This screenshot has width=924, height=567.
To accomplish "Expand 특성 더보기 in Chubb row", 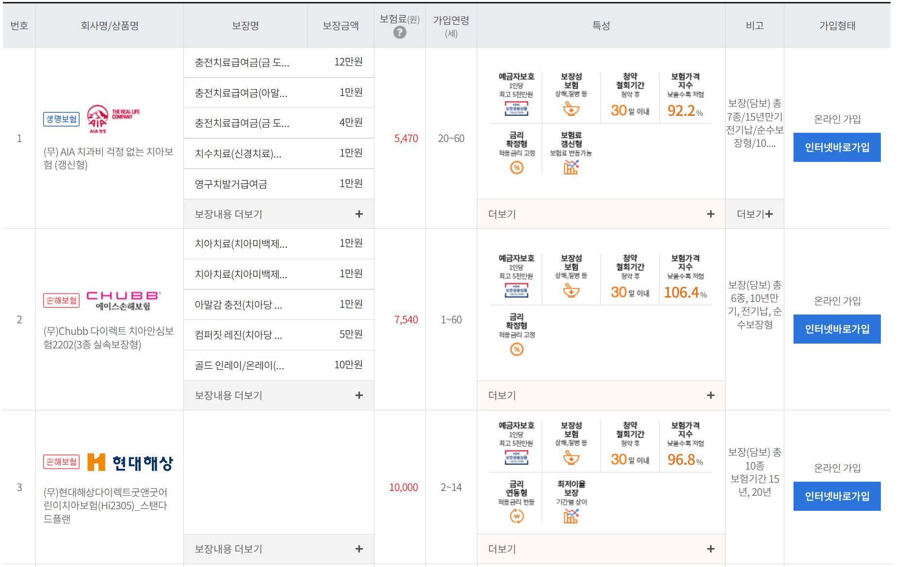I will (601, 395).
